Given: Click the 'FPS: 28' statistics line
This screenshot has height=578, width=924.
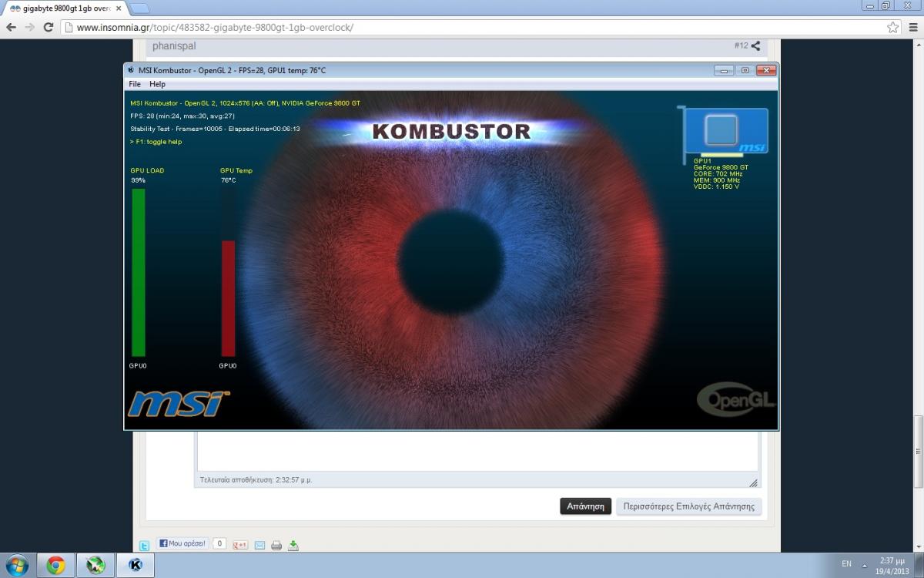Looking at the screenshot, I should pos(182,116).
